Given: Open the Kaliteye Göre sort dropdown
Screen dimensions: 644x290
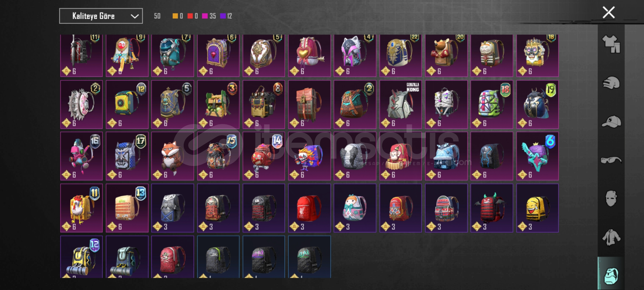Looking at the screenshot, I should click(101, 16).
